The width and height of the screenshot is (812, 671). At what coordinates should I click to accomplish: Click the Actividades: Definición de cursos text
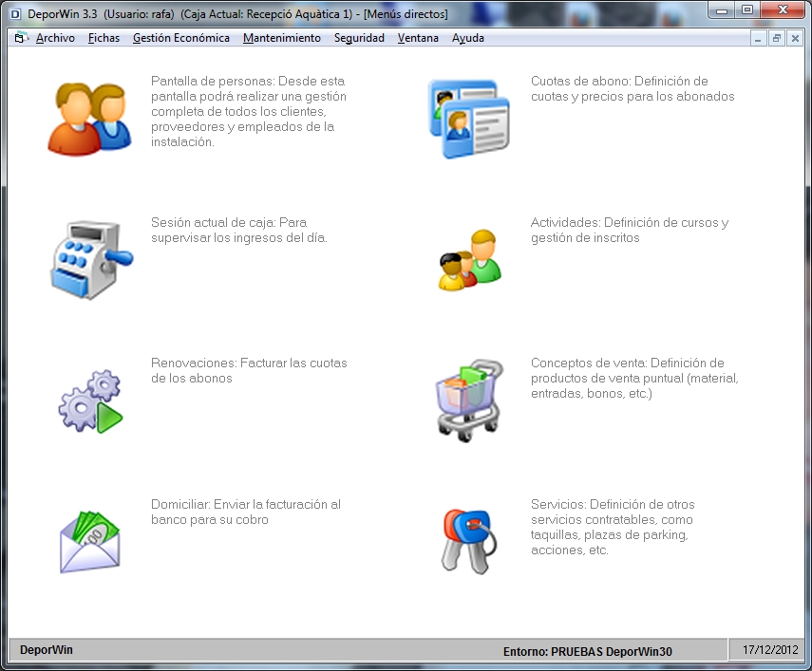coord(630,230)
